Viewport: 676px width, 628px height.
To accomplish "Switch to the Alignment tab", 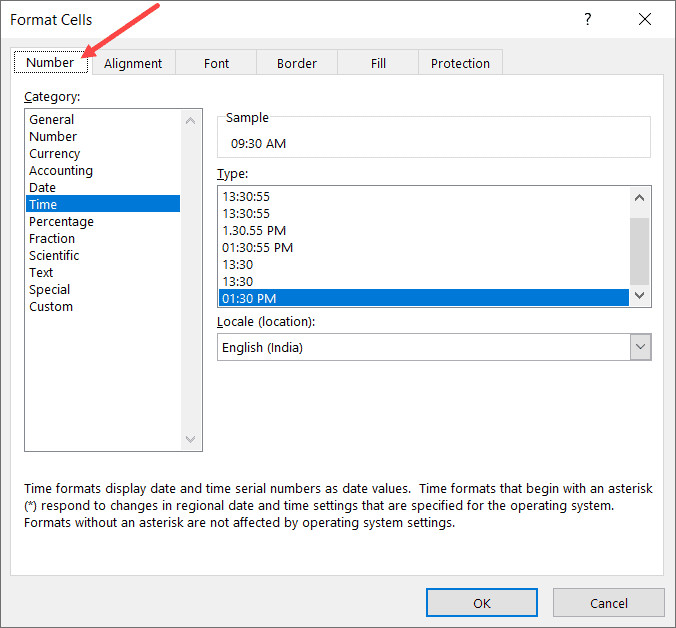I will [132, 63].
